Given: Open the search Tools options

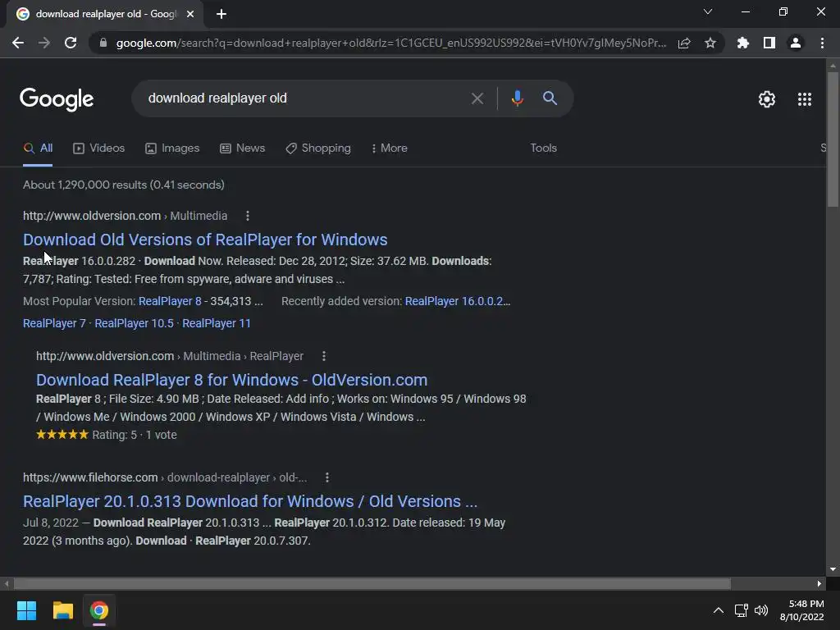Looking at the screenshot, I should coord(543,148).
